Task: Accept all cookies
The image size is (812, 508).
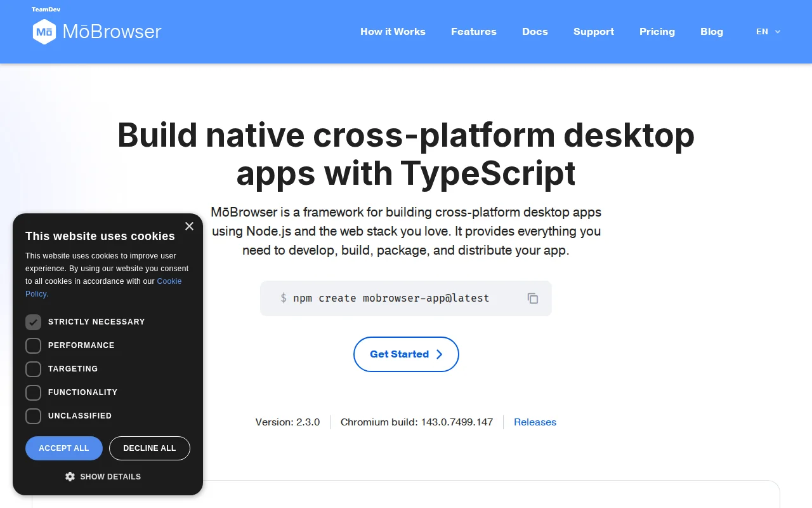Action: click(64, 448)
